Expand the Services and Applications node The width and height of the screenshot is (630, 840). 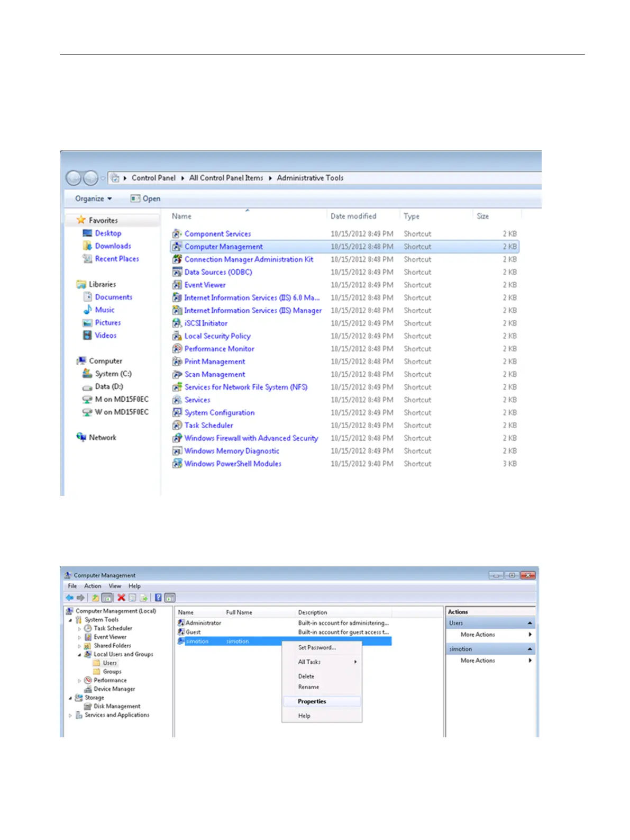[70, 715]
